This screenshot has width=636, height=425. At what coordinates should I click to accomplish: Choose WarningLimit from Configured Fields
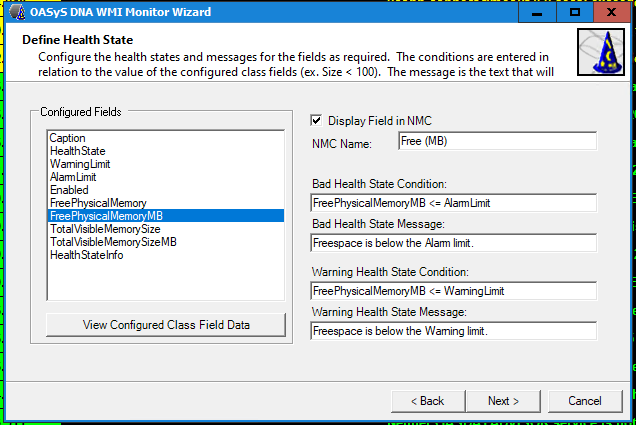click(80, 164)
